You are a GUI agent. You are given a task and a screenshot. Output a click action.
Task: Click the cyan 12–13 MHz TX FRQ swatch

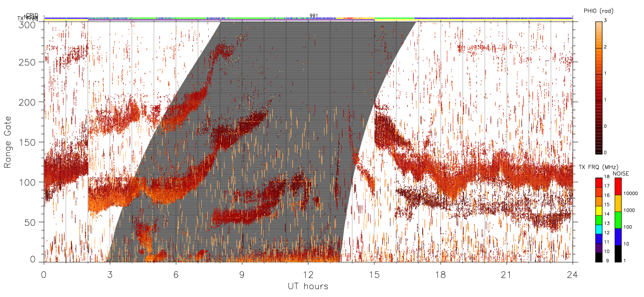(x=599, y=229)
